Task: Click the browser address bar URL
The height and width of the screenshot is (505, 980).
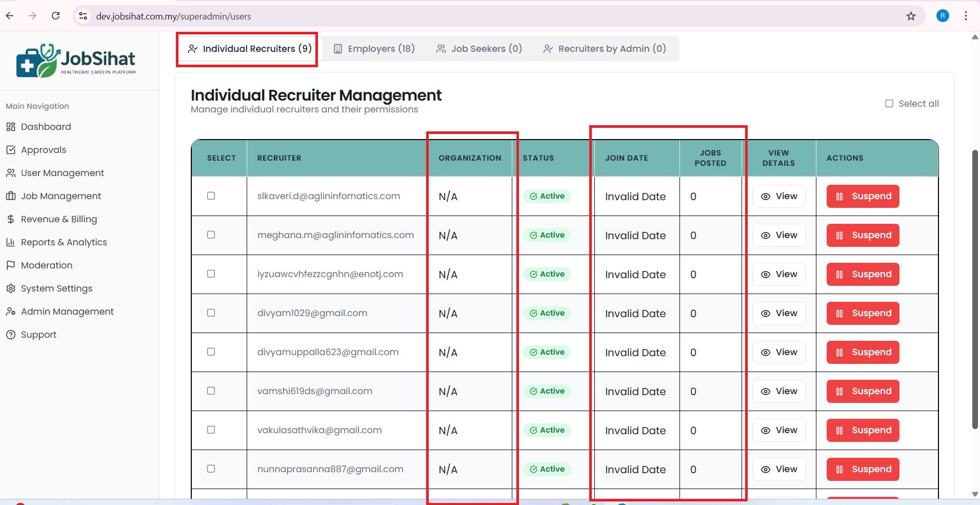Action: (x=173, y=16)
